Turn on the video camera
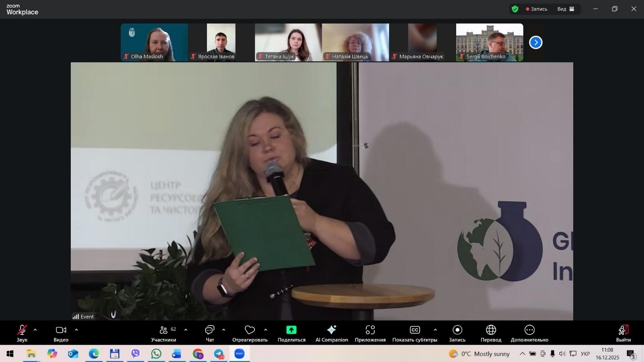The width and height of the screenshot is (644, 362). pos(61,330)
